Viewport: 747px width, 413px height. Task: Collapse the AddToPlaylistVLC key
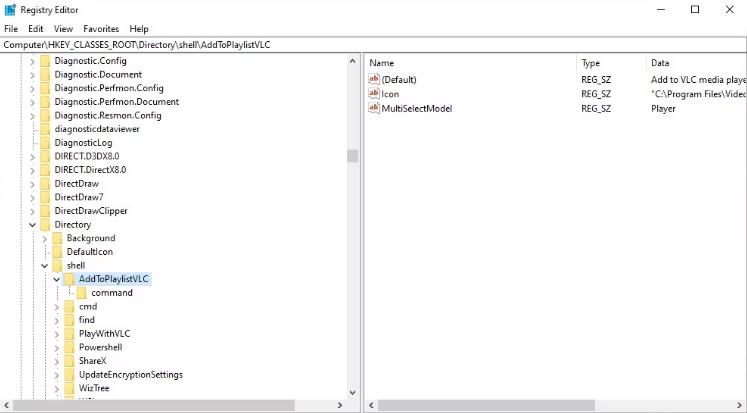[x=57, y=279]
